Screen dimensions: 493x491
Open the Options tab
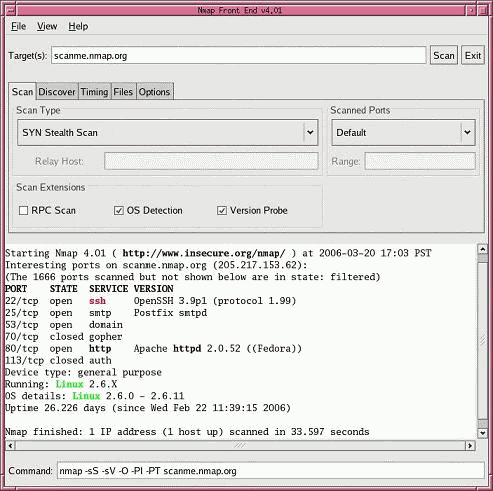[x=154, y=92]
